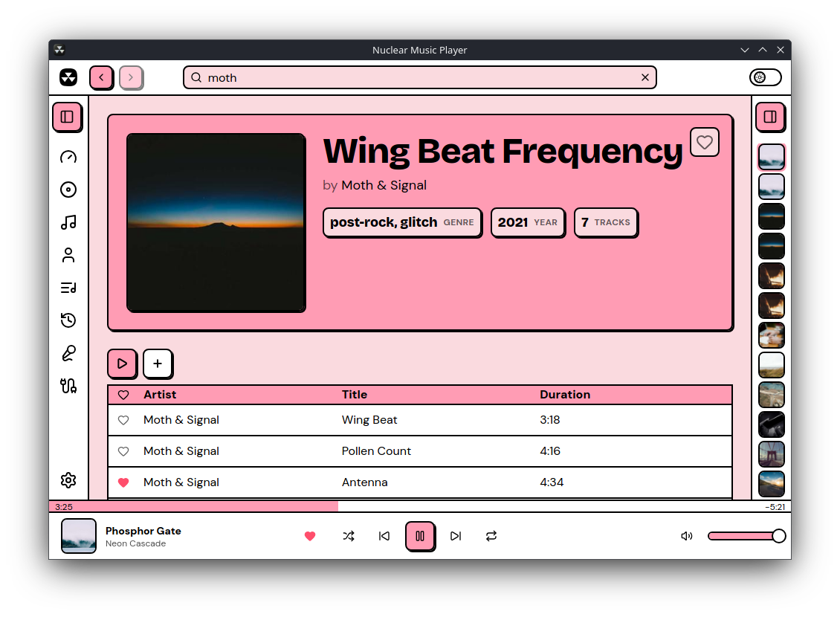Open the Albums disc icon

[68, 190]
